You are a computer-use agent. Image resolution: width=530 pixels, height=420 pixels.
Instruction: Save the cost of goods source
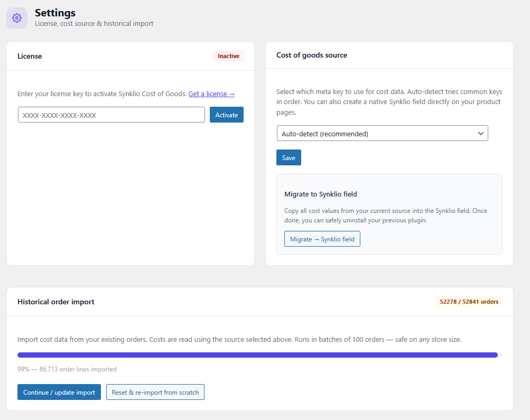point(289,158)
